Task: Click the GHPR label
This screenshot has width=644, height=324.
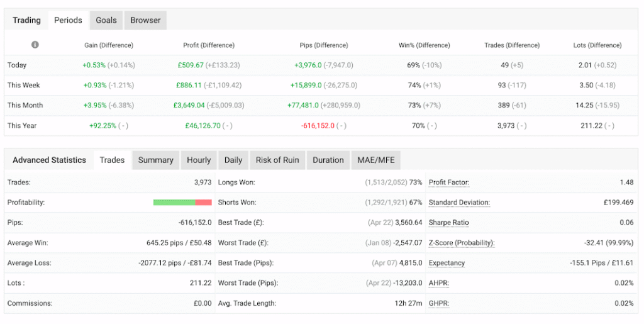Action: coord(439,303)
